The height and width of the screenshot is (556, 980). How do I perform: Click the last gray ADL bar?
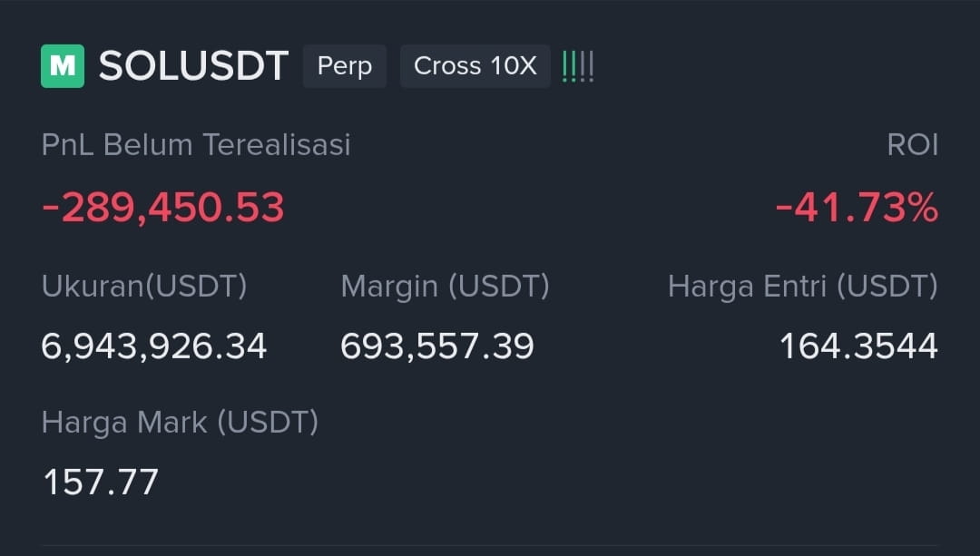click(592, 66)
